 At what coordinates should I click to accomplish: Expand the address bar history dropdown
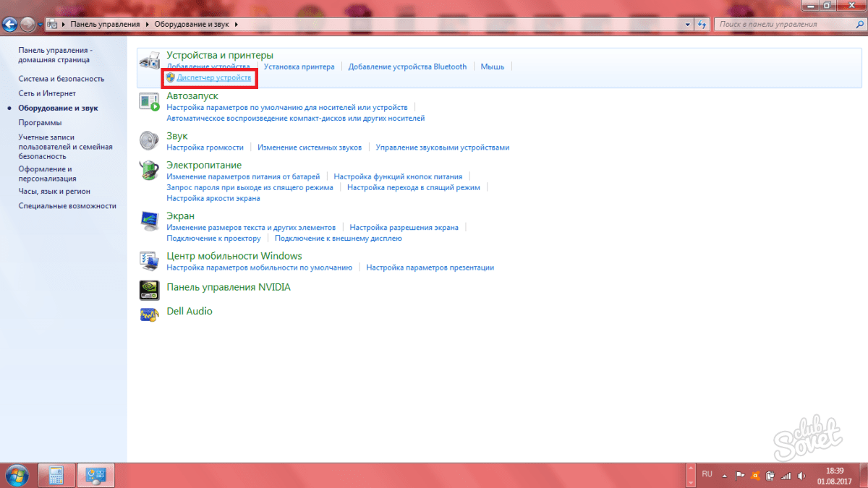(x=688, y=25)
